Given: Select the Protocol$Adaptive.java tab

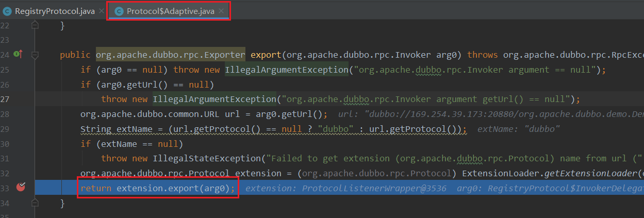Looking at the screenshot, I should (x=170, y=11).
